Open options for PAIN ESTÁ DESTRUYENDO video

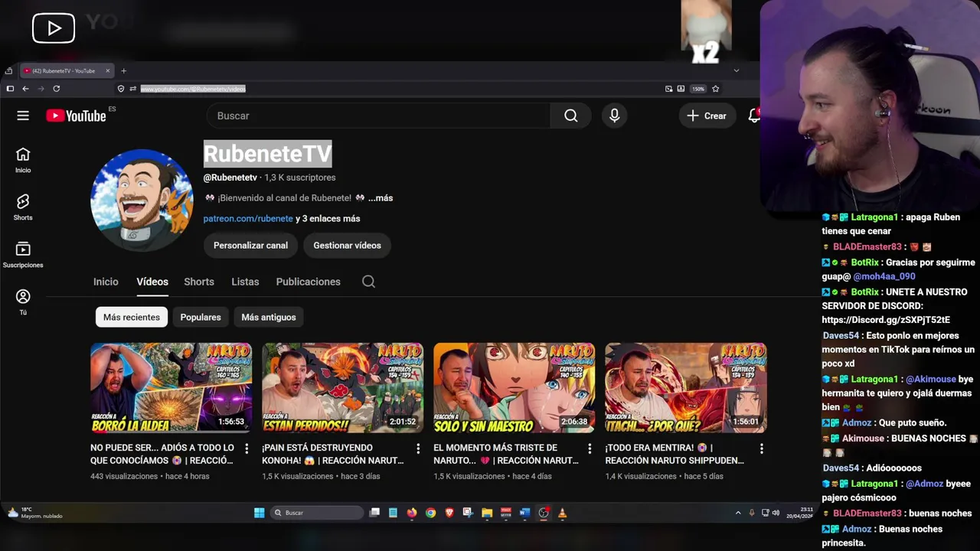click(x=418, y=448)
